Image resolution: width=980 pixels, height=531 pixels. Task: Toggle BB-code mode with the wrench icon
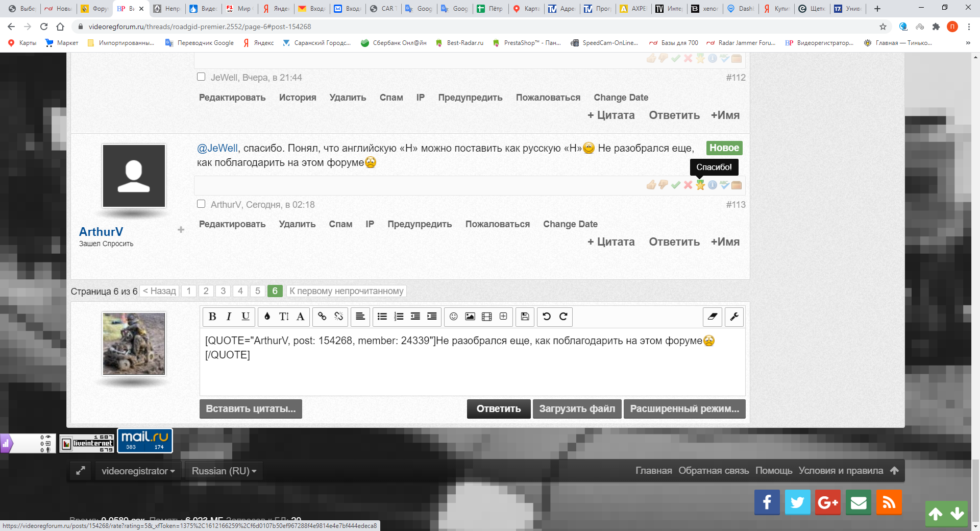pyautogui.click(x=734, y=317)
